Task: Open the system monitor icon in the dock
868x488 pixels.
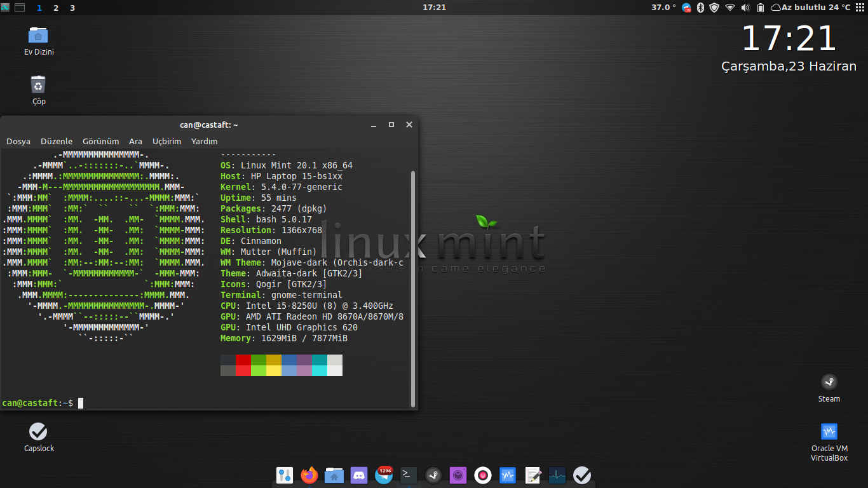Action: (x=557, y=475)
